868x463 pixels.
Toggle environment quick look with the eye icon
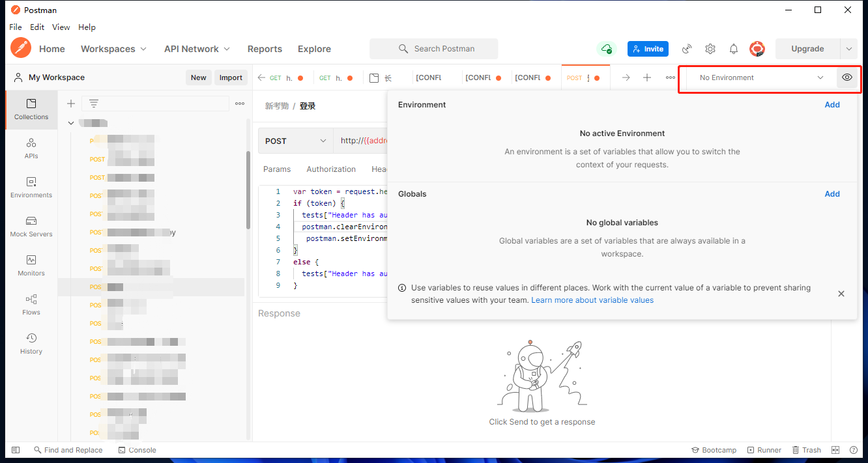point(847,77)
